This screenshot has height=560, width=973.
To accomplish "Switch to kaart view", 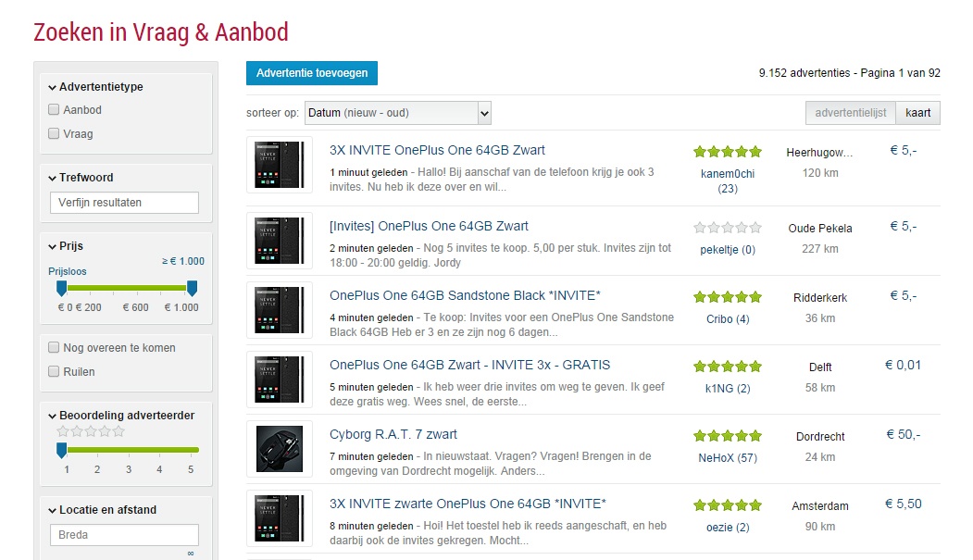I will (x=917, y=113).
